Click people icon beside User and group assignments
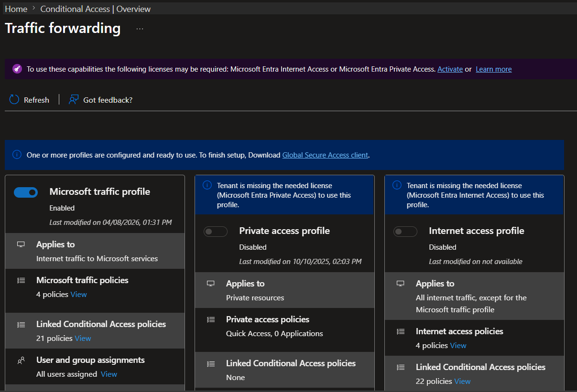Viewport: 577px width, 392px height. (21, 360)
